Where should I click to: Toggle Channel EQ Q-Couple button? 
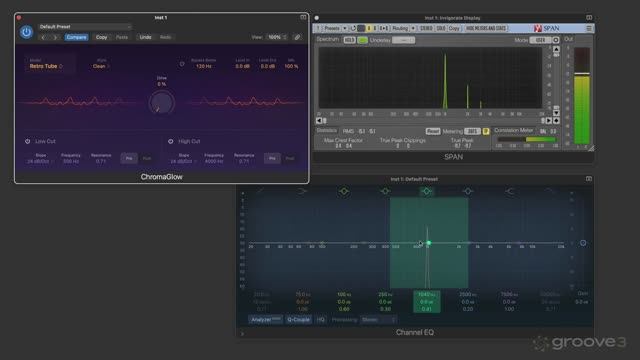(298, 320)
